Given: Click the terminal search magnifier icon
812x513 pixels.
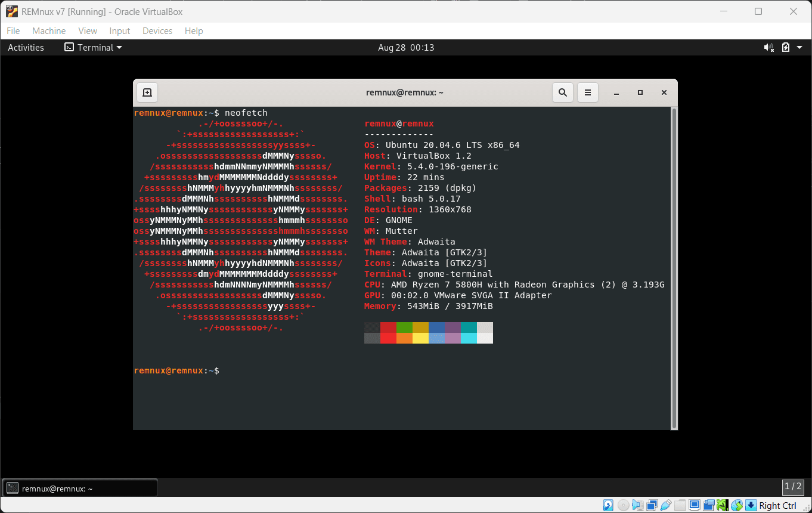Looking at the screenshot, I should point(563,92).
